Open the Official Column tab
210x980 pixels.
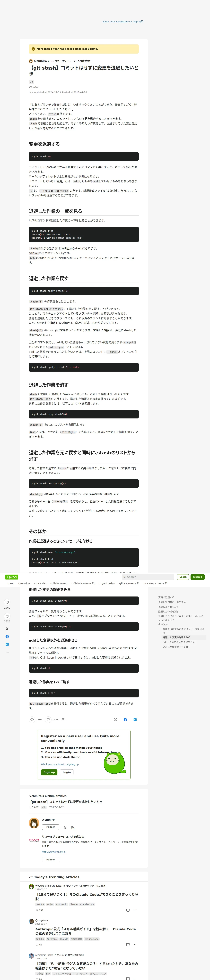click(83, 583)
